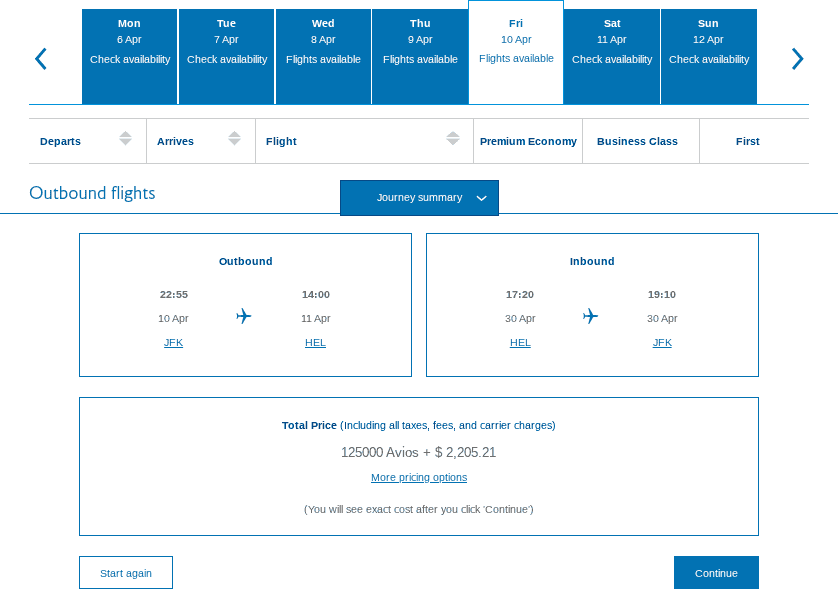
Task: Select the airplane icon on the Outbound card
Action: coord(243,316)
